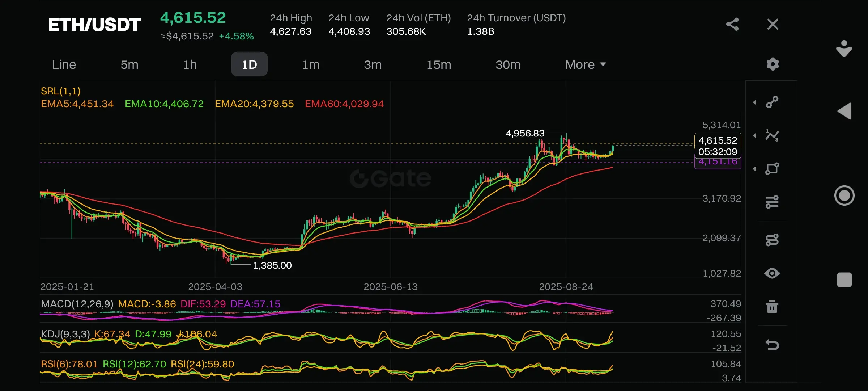
Task: Select the wave pattern drawing tool
Action: coord(772,135)
